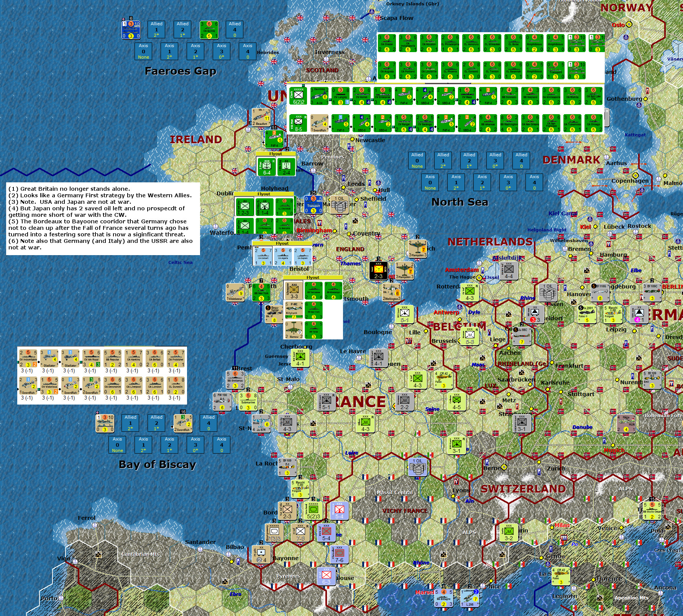Select the BB Bretagne counter near Marseille
683x616 pixels.
(x=443, y=598)
